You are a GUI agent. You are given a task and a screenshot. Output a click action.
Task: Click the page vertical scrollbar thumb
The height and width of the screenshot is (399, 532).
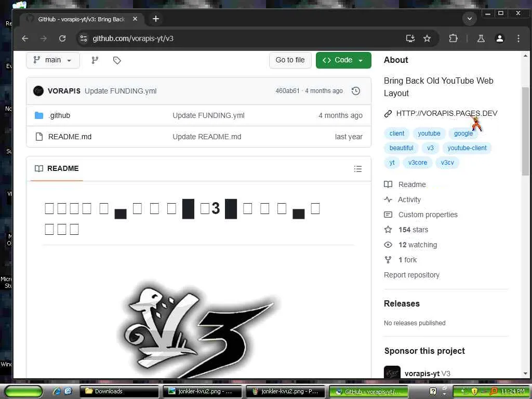pyautogui.click(x=525, y=131)
